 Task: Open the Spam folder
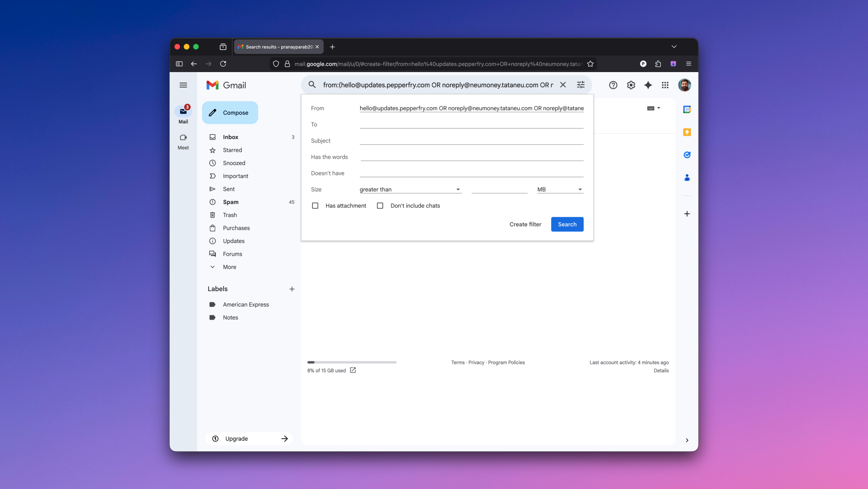231,202
